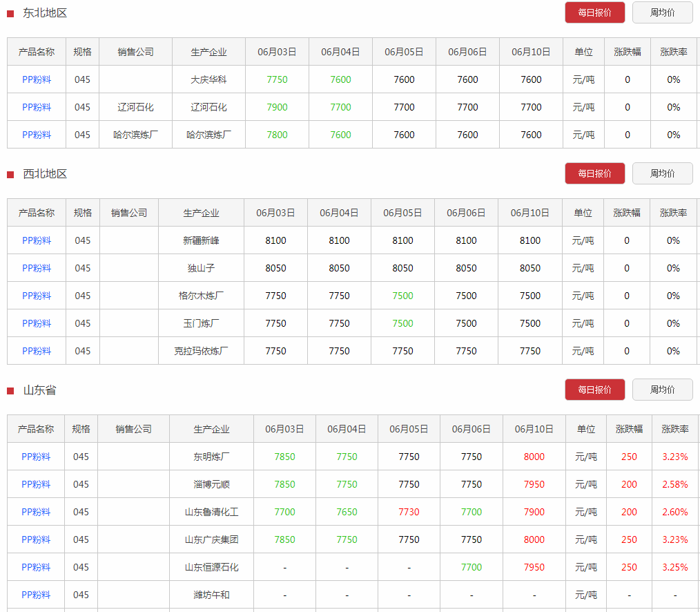The width and height of the screenshot is (700, 612).
Task: Open PP粉料 link for 东明炼厂 row
Action: pyautogui.click(x=36, y=457)
